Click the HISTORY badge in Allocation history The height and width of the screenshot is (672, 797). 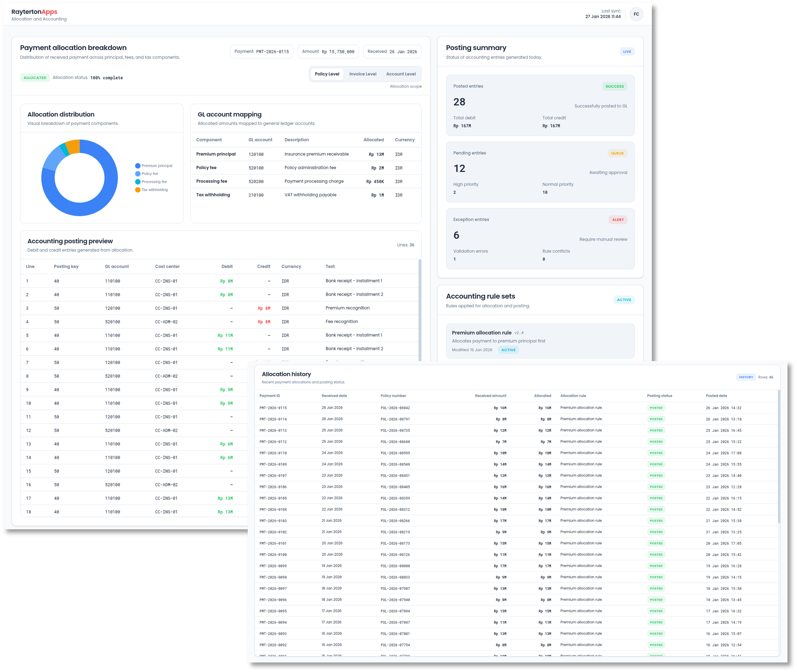pos(746,377)
